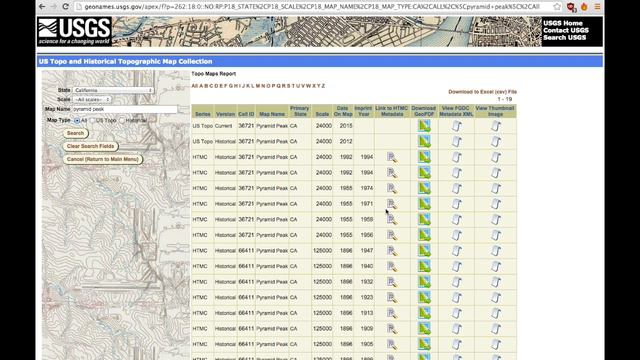View FGDC metadata XML for the 2015 row
This screenshot has height=360, width=640.
[457, 126]
